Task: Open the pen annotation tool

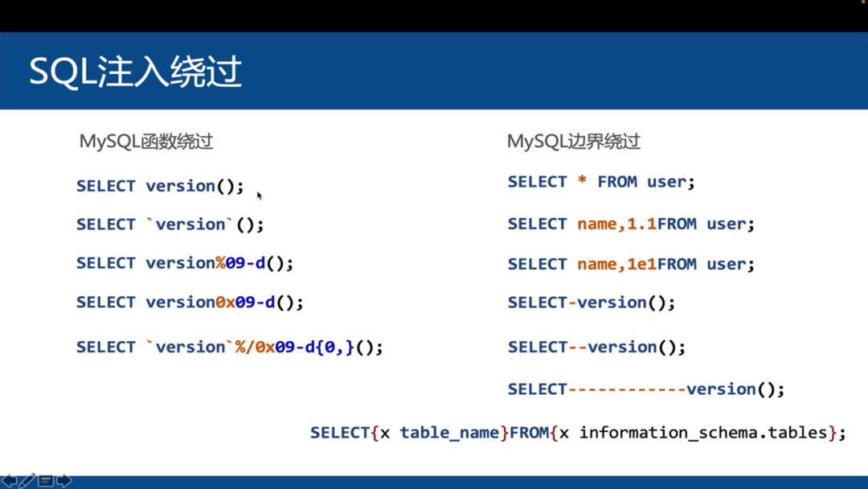Action: click(27, 481)
